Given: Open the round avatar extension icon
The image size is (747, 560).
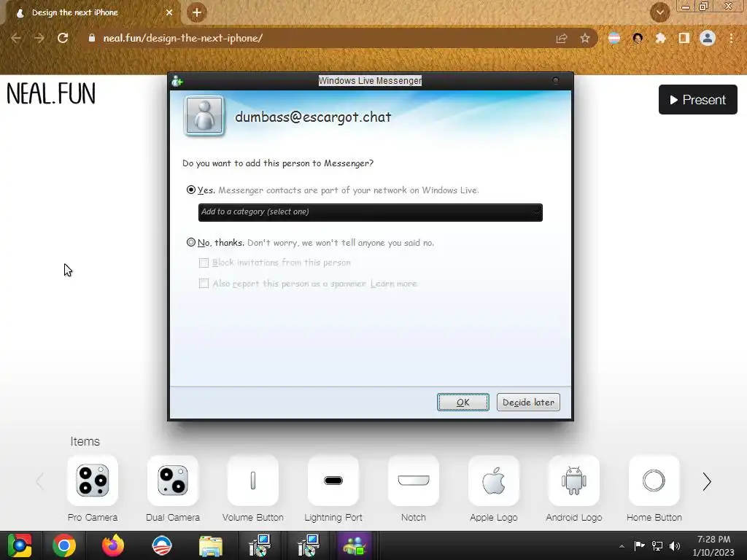Looking at the screenshot, I should (638, 38).
